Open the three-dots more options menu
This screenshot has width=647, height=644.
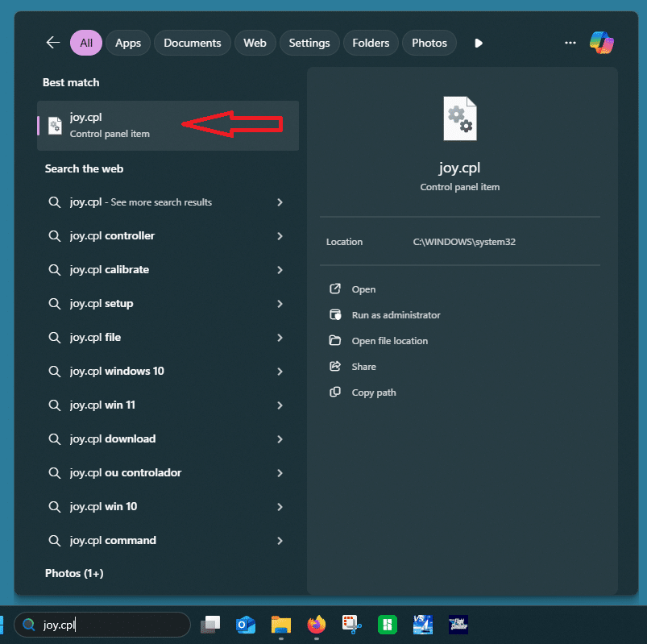pos(570,43)
